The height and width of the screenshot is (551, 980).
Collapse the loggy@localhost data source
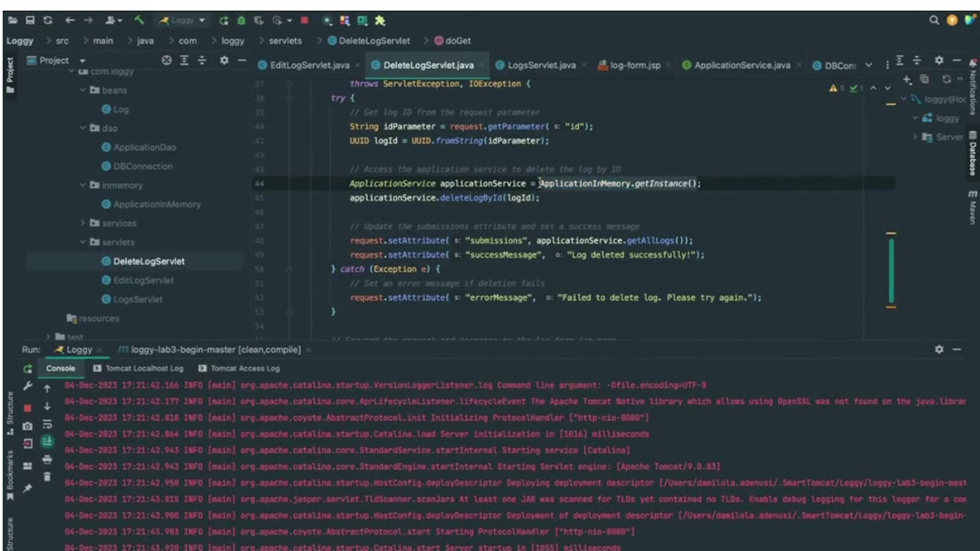point(903,99)
